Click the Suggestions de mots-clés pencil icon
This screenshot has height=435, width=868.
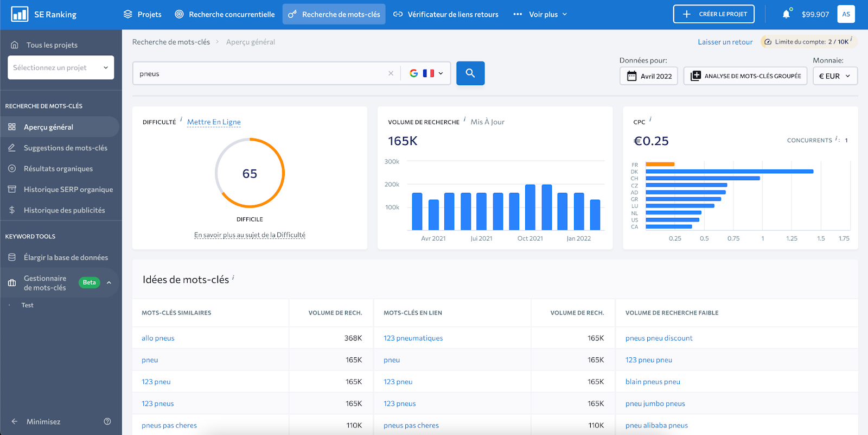pyautogui.click(x=12, y=147)
